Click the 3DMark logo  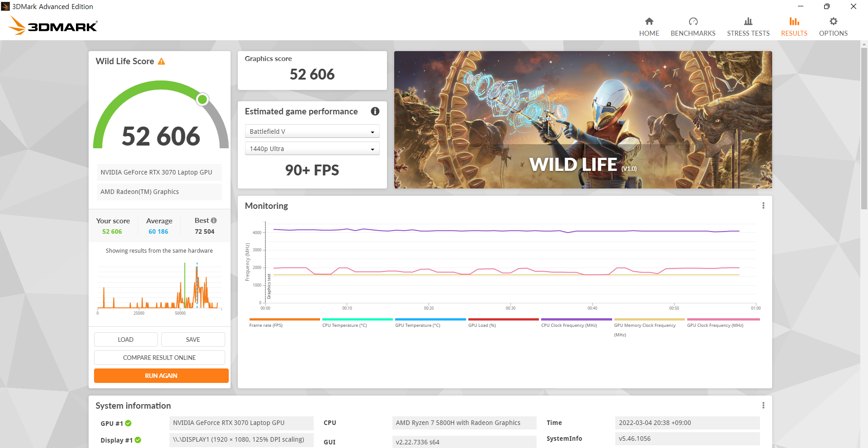click(53, 26)
